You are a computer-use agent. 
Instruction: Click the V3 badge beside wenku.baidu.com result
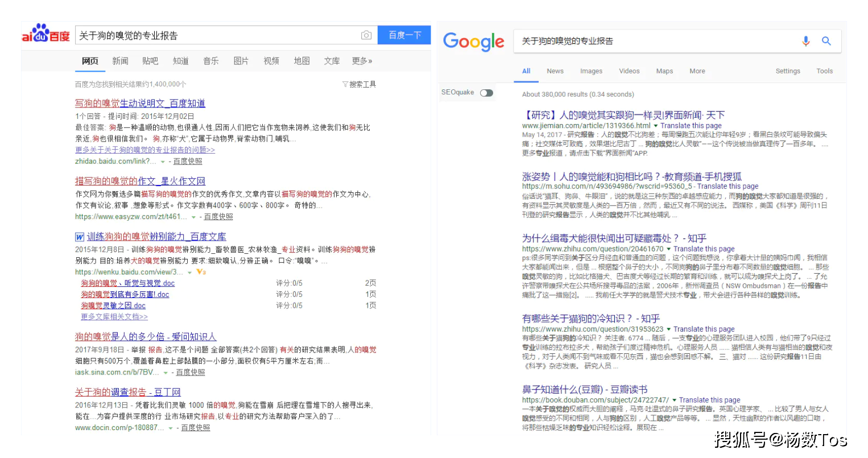201,272
